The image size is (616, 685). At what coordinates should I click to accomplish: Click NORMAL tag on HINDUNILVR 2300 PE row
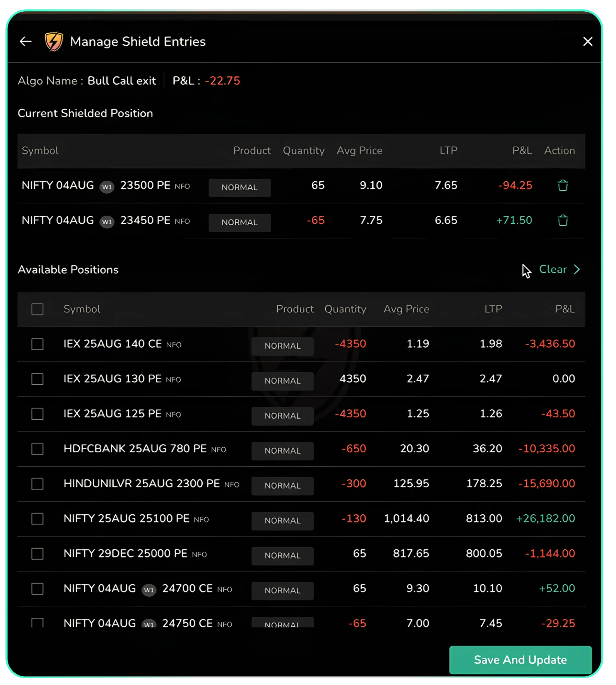[283, 486]
